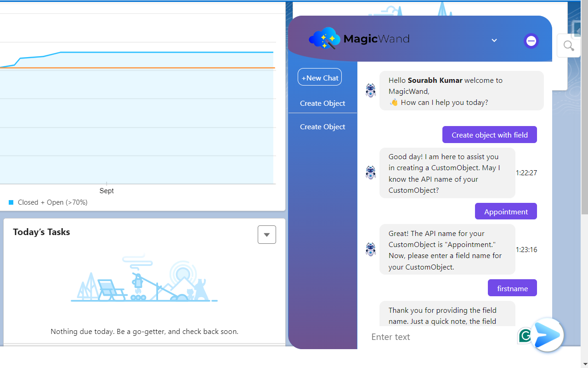588x368 pixels.
Task: Click the orange goal line on the chart
Action: (138, 68)
